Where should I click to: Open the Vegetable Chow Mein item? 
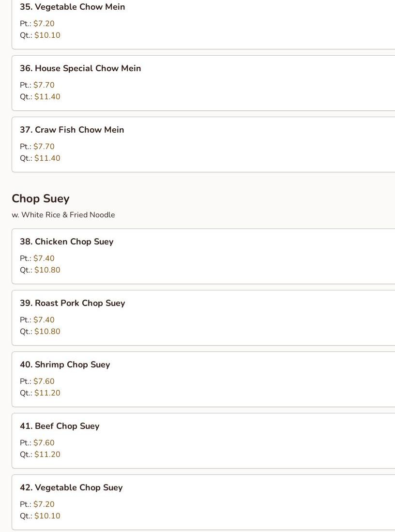[x=73, y=7]
